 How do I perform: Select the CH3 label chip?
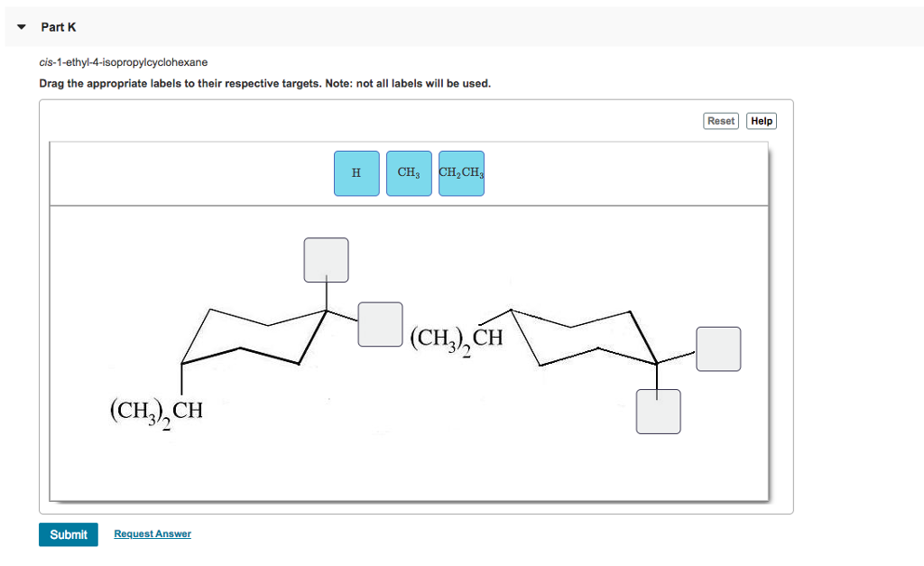click(408, 173)
